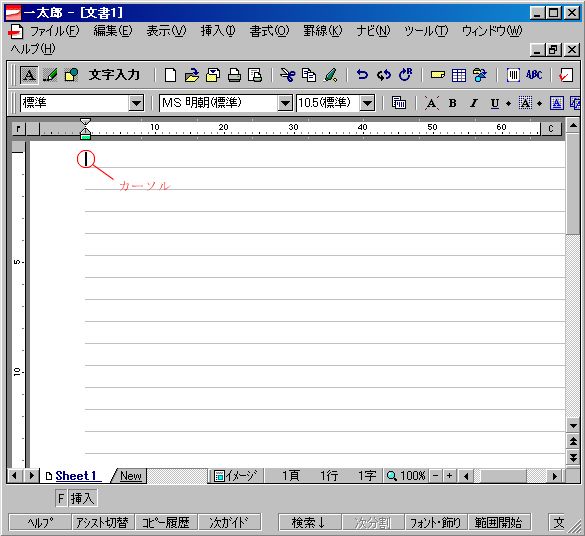Open the ツール(T) menu
The image size is (585, 536).
[426, 31]
